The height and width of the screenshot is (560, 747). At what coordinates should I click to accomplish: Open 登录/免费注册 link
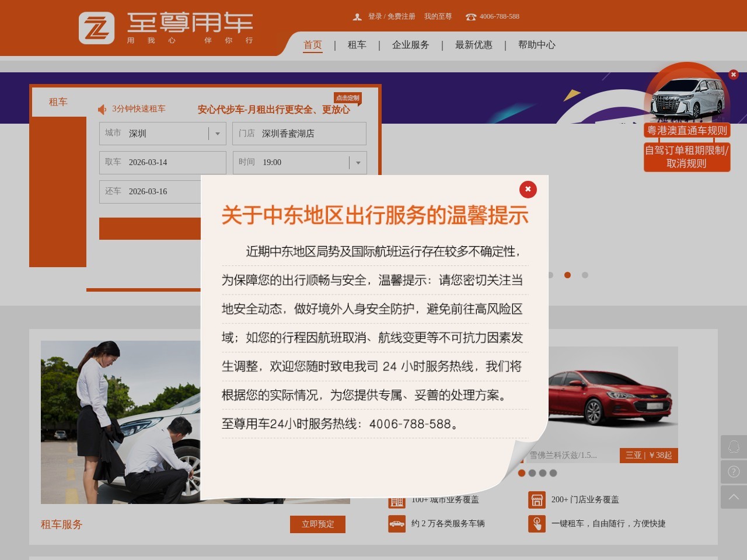[x=392, y=17]
